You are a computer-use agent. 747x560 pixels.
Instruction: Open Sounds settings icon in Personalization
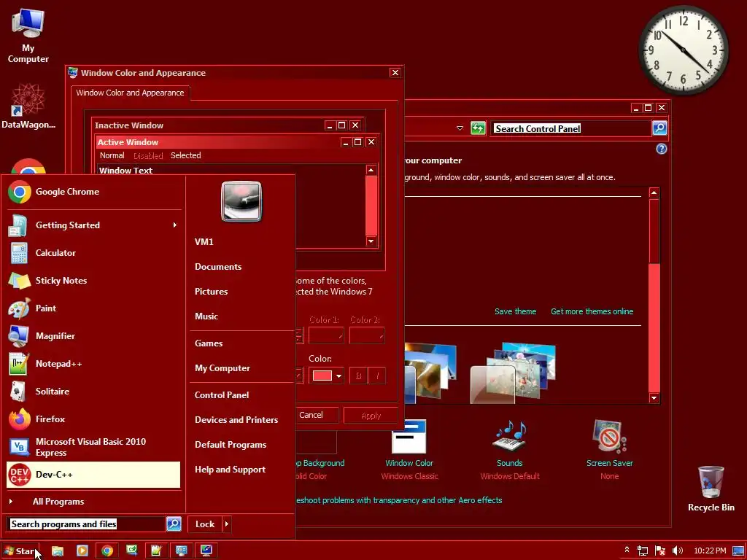click(510, 436)
